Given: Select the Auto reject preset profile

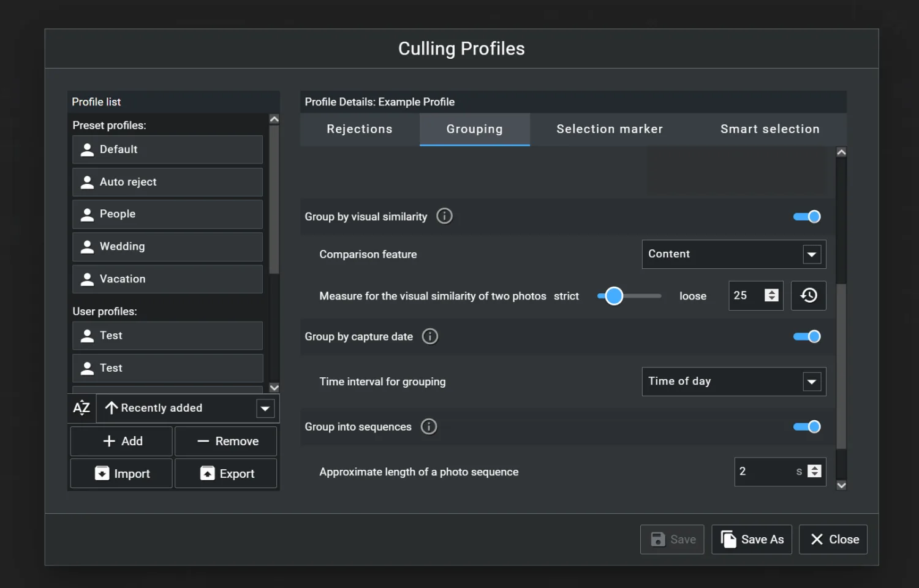Looking at the screenshot, I should [167, 182].
